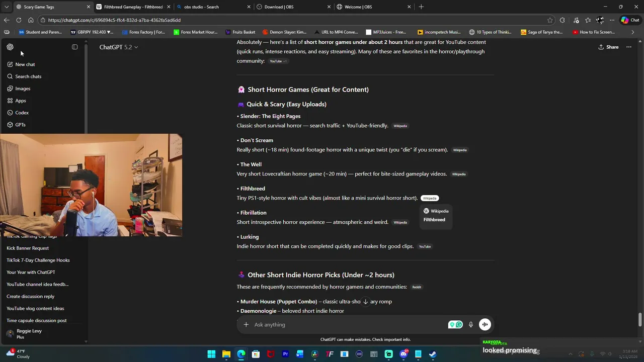Collapse the sidebar with the panel icon

74,47
